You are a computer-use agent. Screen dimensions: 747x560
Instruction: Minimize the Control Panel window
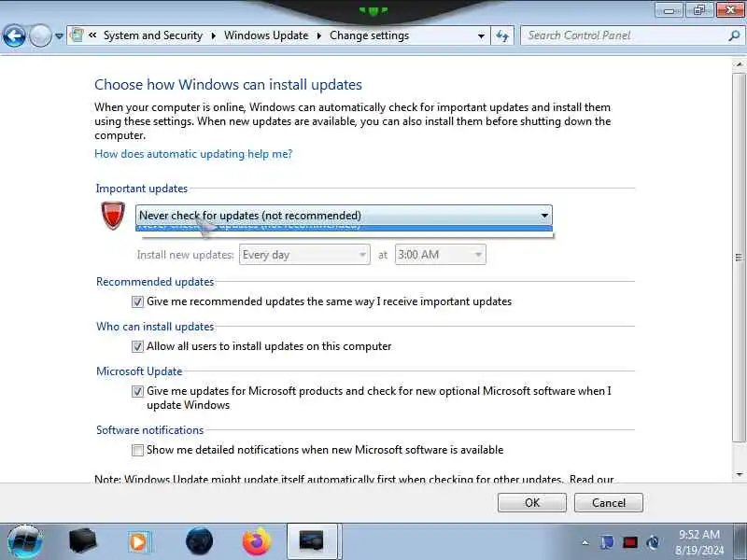coord(669,10)
